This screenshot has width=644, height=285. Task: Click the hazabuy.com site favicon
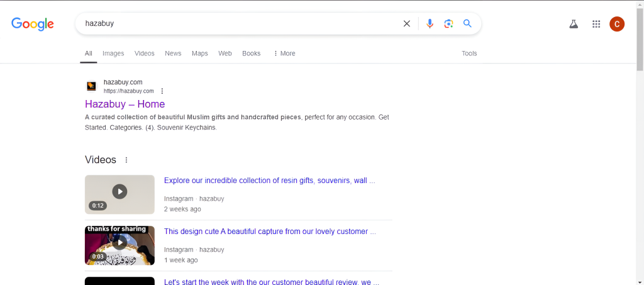click(x=92, y=86)
